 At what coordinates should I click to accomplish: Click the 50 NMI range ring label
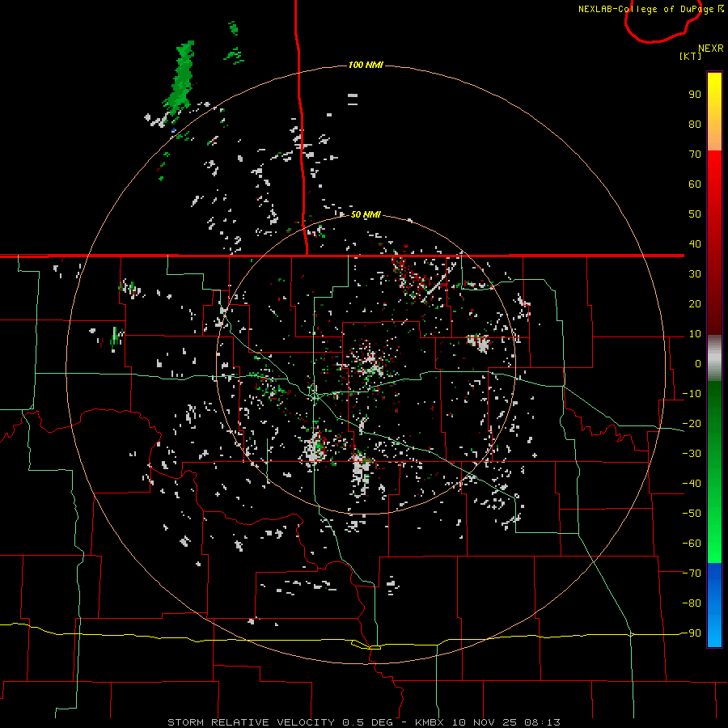pyautogui.click(x=366, y=214)
